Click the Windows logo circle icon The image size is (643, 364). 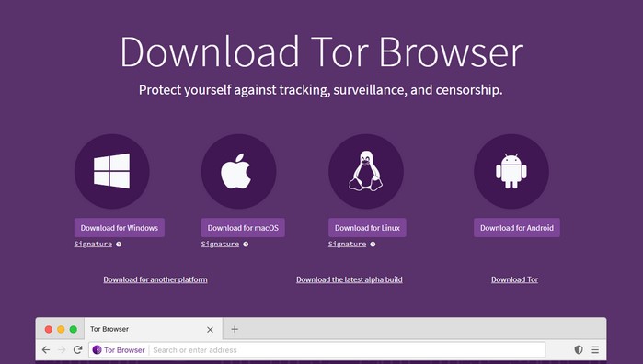point(112,171)
